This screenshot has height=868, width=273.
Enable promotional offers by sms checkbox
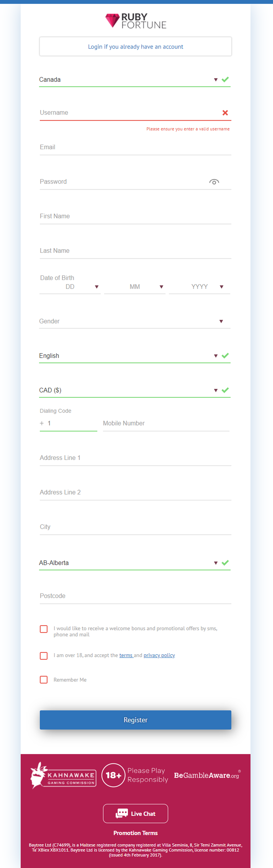coord(44,629)
